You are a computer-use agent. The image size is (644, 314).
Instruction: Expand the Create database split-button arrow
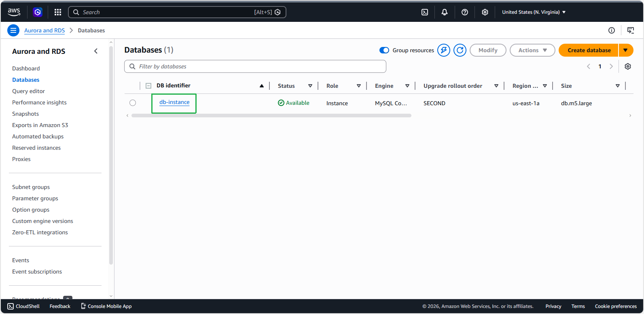coord(626,50)
